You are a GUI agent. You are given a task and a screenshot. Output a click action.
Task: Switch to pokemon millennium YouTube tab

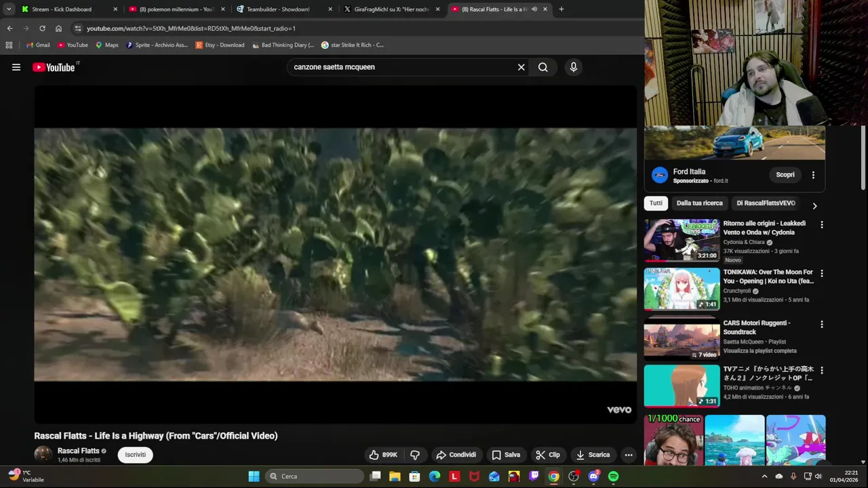point(176,9)
